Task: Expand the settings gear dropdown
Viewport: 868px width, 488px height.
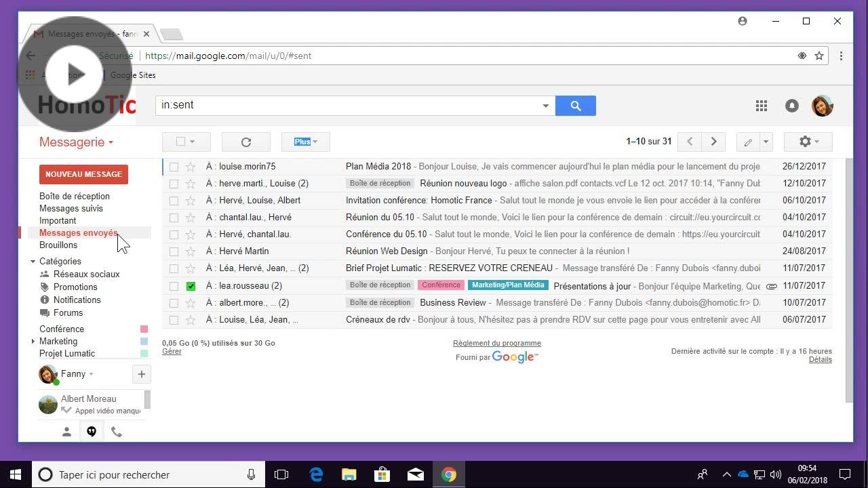Action: point(808,142)
